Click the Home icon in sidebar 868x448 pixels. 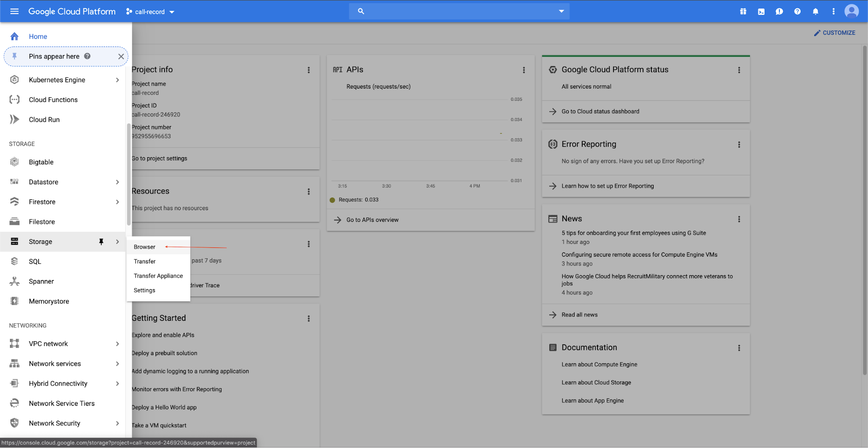[14, 36]
